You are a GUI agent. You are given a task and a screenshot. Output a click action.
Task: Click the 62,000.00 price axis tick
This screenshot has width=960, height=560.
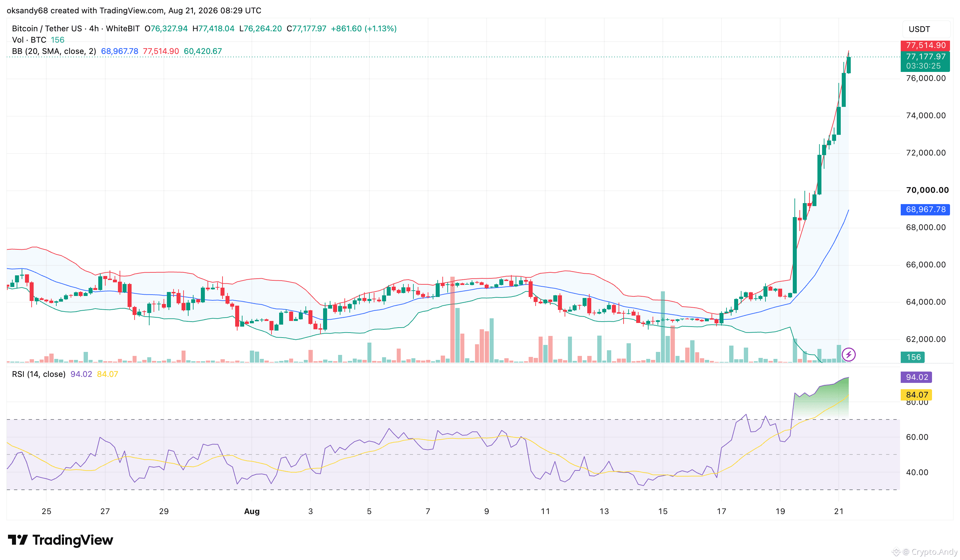[x=926, y=340]
